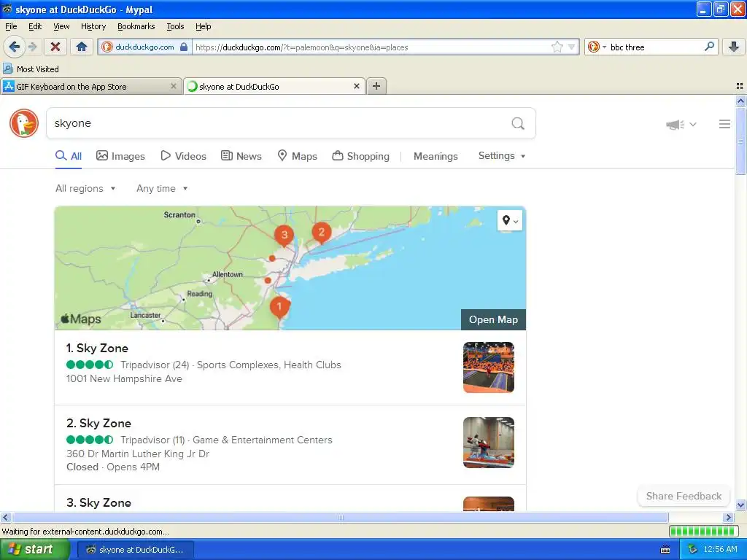Screen dimensions: 747x560
Task: Click the 360 Dr Martin Luther King address
Action: tap(138, 454)
